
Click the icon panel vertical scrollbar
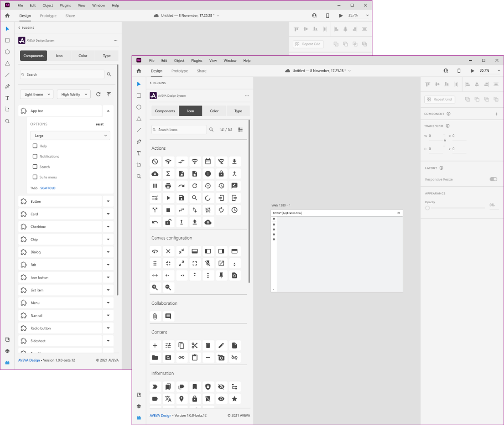(x=249, y=201)
